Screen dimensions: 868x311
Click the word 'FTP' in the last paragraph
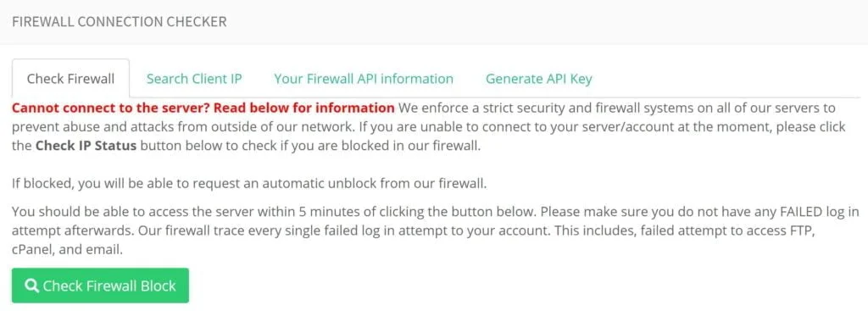[x=804, y=230]
